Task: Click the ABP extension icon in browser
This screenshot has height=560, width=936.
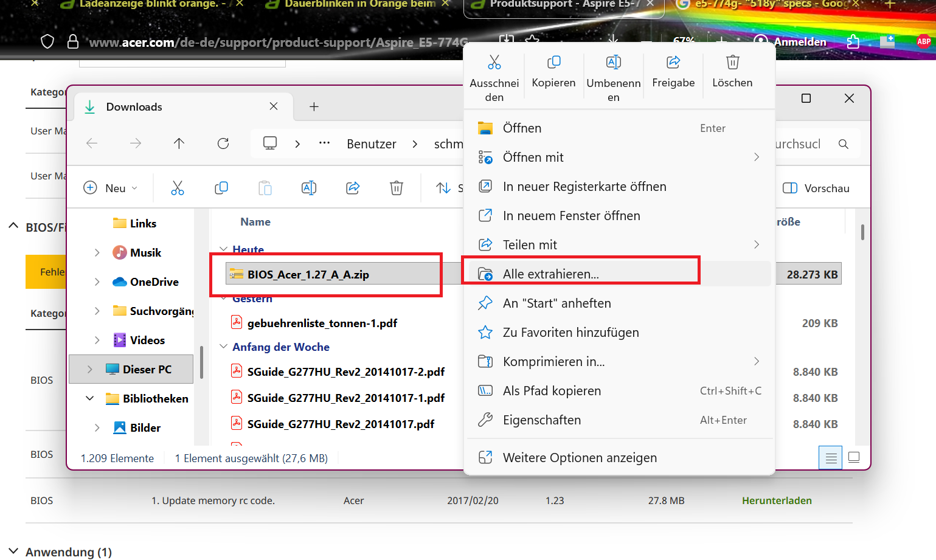Action: 924,42
